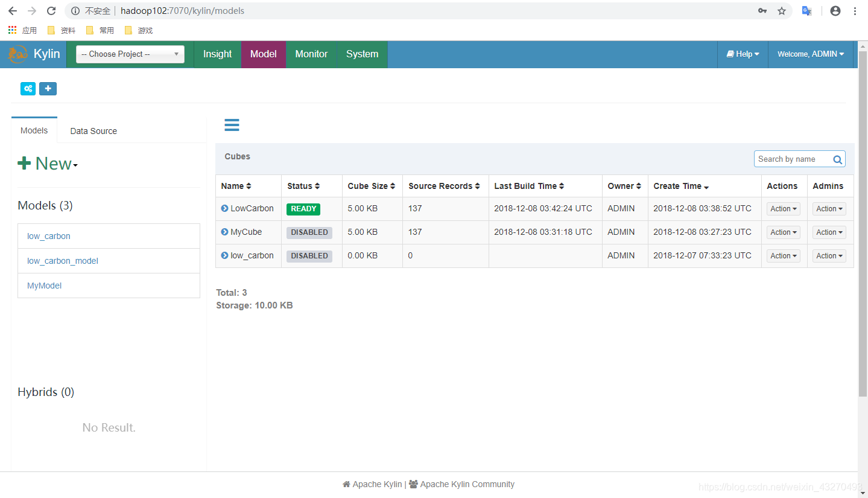The height and width of the screenshot is (498, 868).
Task: Bookmark this page with star icon
Action: tap(782, 11)
